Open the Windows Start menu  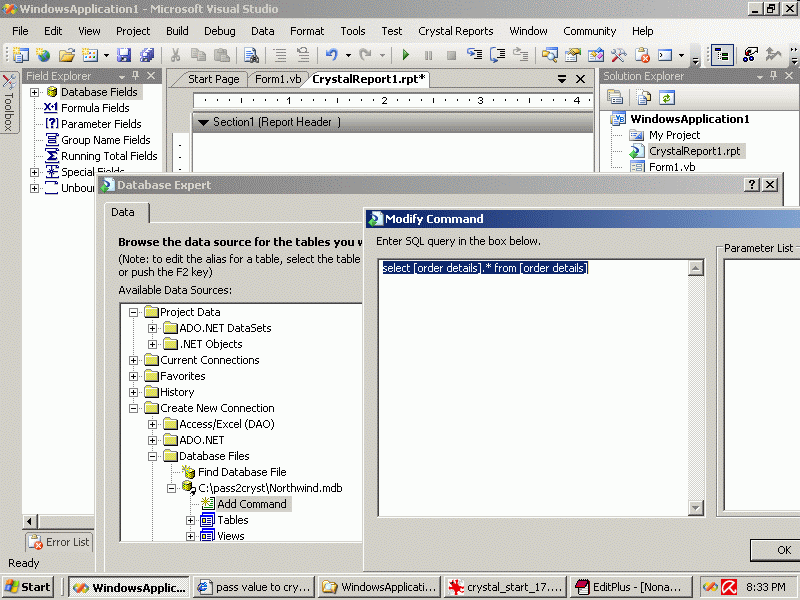(x=28, y=587)
